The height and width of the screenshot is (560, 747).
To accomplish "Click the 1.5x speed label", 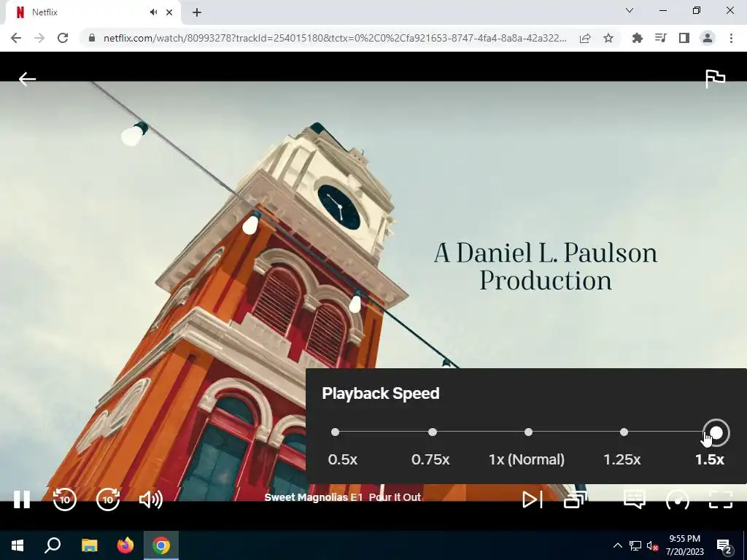I will pyautogui.click(x=709, y=459).
